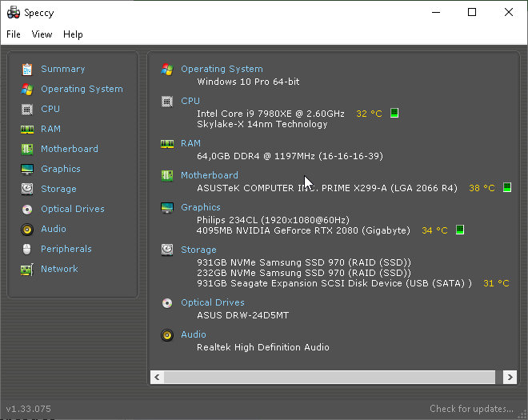The image size is (528, 420).
Task: Click the CPU chip icon in sidebar
Action: click(27, 109)
